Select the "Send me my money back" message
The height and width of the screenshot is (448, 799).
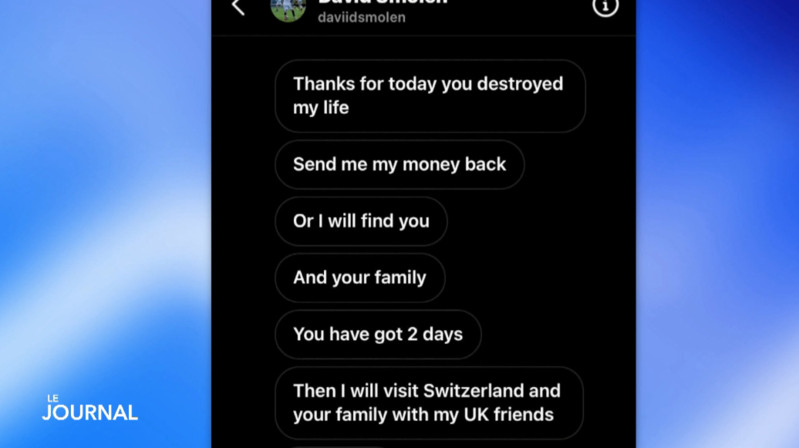pyautogui.click(x=400, y=165)
